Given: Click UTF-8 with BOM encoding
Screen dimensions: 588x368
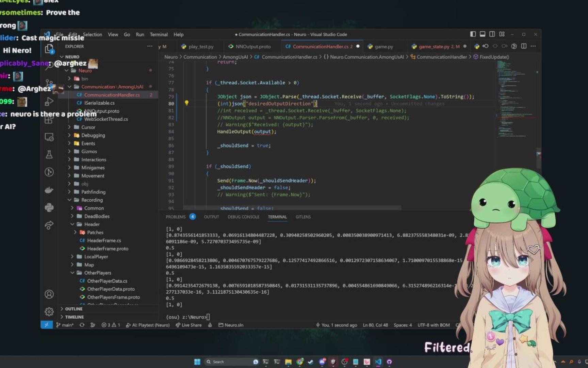Looking at the screenshot, I should 434,325.
